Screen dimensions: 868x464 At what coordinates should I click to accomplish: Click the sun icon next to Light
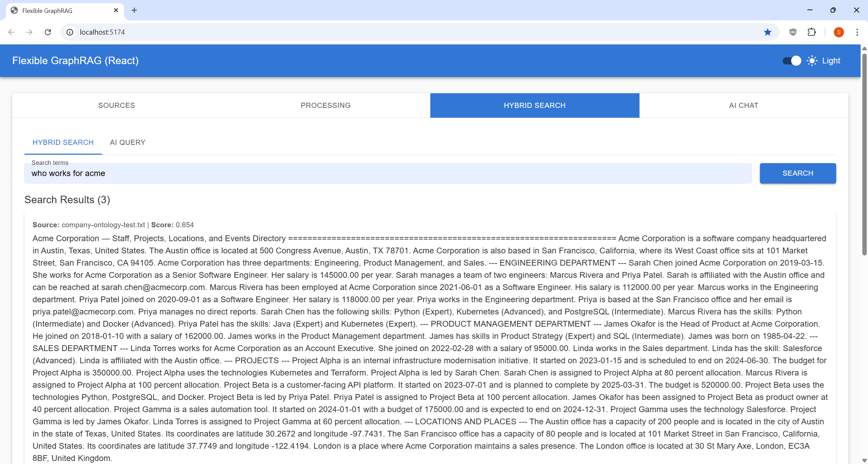pos(812,61)
